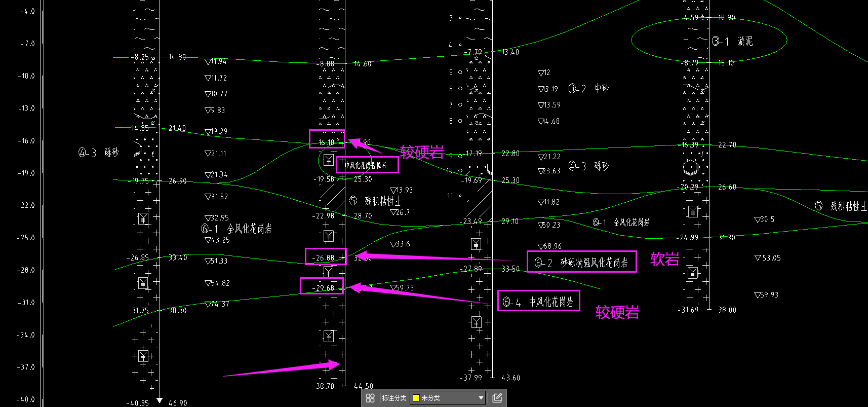The width and height of the screenshot is (868, 407).
Task: Click the -13.0 elevation scale label
Action: point(26,108)
